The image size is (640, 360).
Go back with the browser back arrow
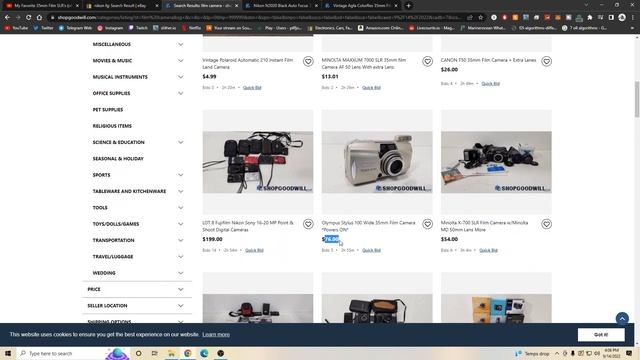point(7,18)
